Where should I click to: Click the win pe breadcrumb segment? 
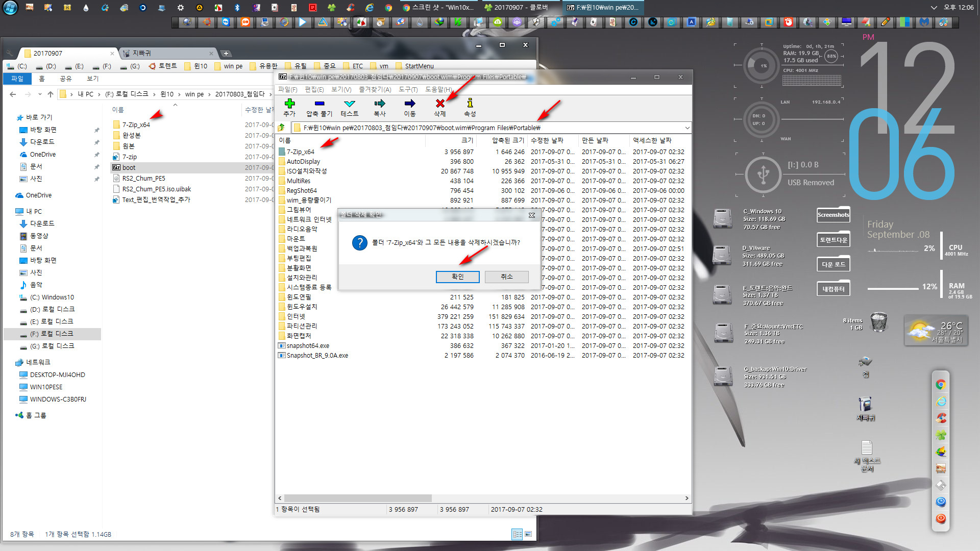(x=194, y=94)
